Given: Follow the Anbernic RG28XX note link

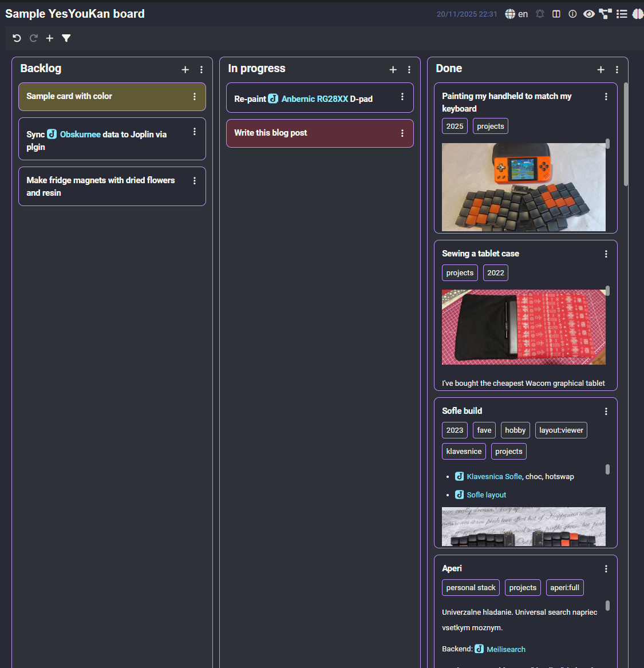Looking at the screenshot, I should coord(314,99).
